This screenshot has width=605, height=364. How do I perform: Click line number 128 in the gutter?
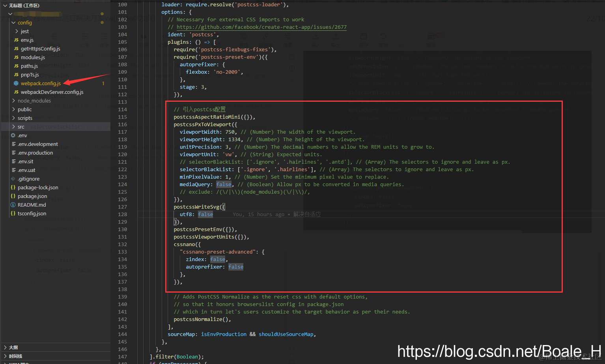tap(122, 215)
